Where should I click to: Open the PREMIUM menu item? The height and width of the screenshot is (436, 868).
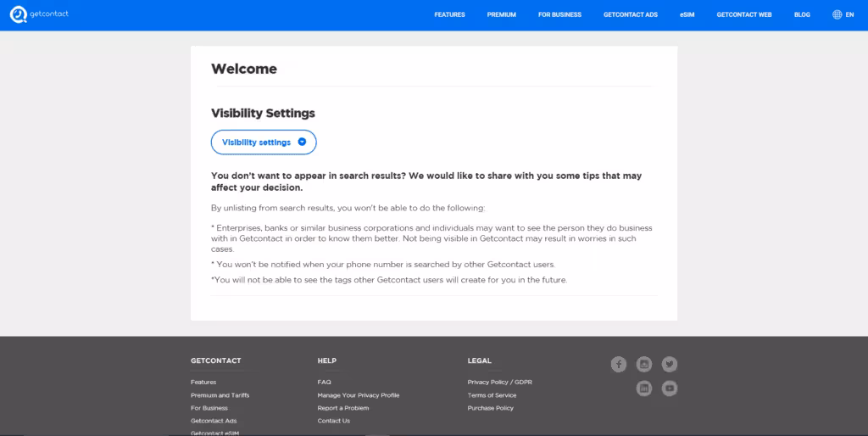(x=502, y=15)
